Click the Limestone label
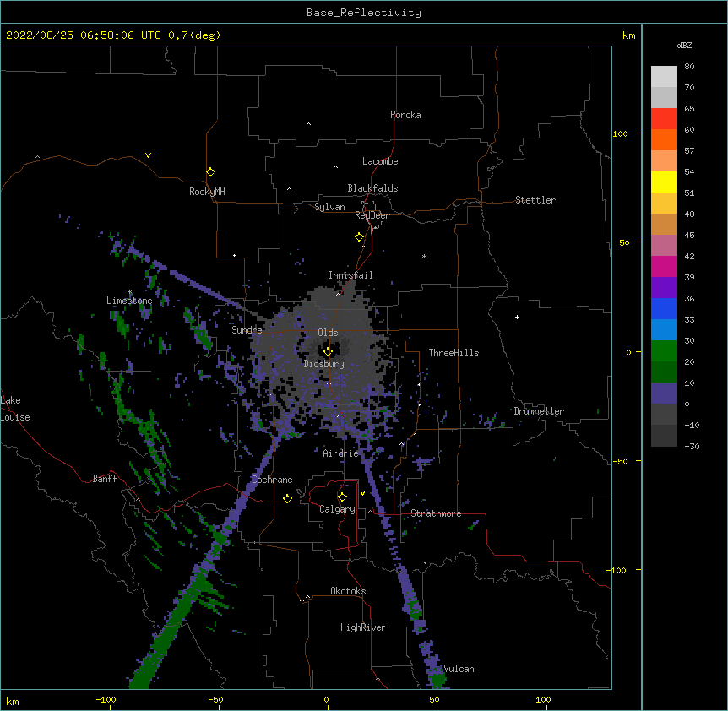 pos(129,301)
